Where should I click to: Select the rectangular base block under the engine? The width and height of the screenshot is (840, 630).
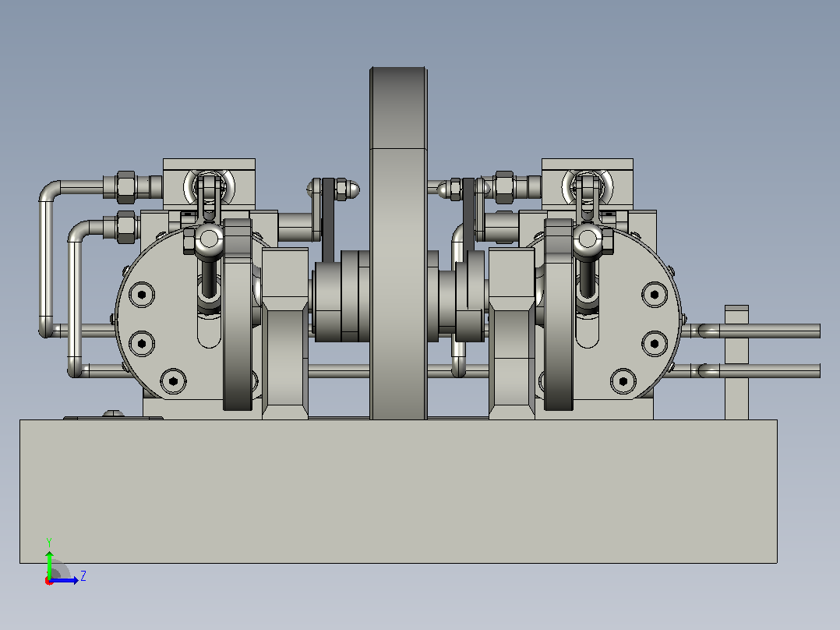point(398,491)
